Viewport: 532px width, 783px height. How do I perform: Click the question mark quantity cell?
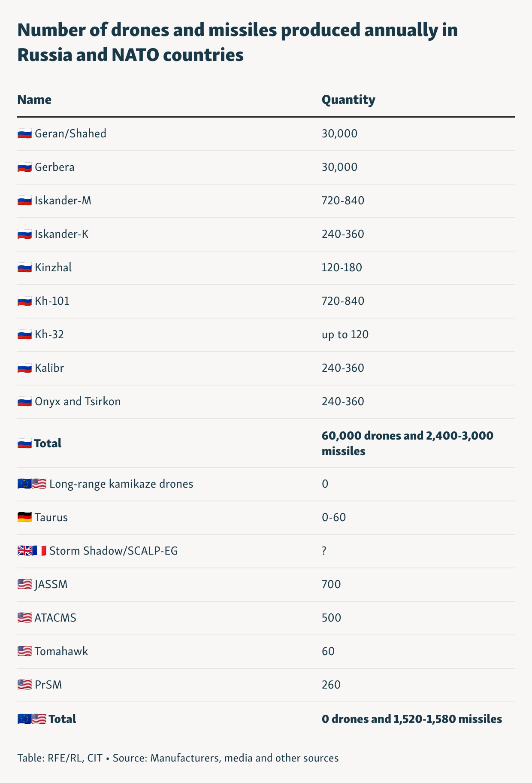[x=324, y=551]
